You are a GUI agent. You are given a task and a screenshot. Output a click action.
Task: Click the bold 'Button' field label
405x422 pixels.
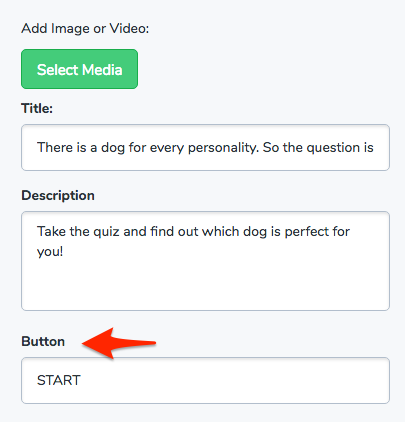point(43,342)
